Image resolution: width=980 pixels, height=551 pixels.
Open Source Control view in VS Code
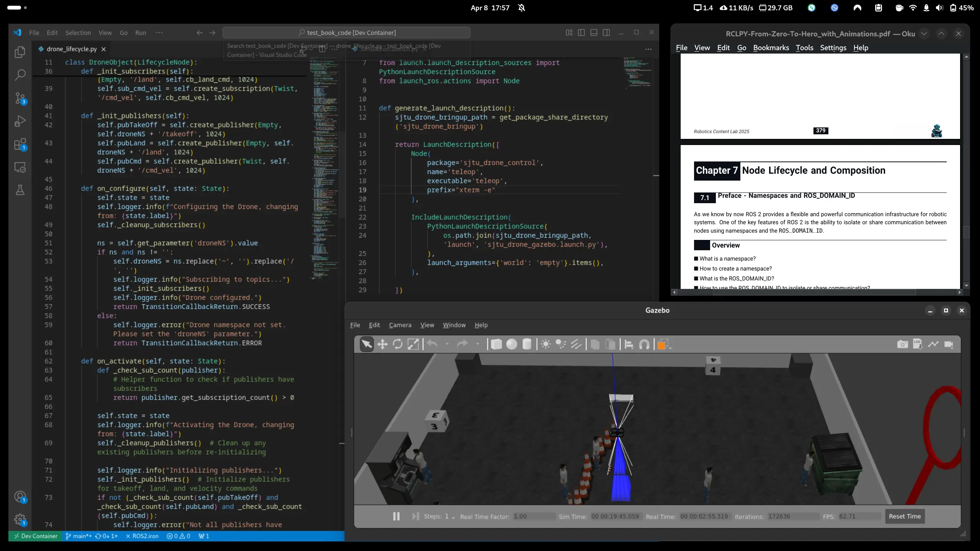tap(20, 98)
